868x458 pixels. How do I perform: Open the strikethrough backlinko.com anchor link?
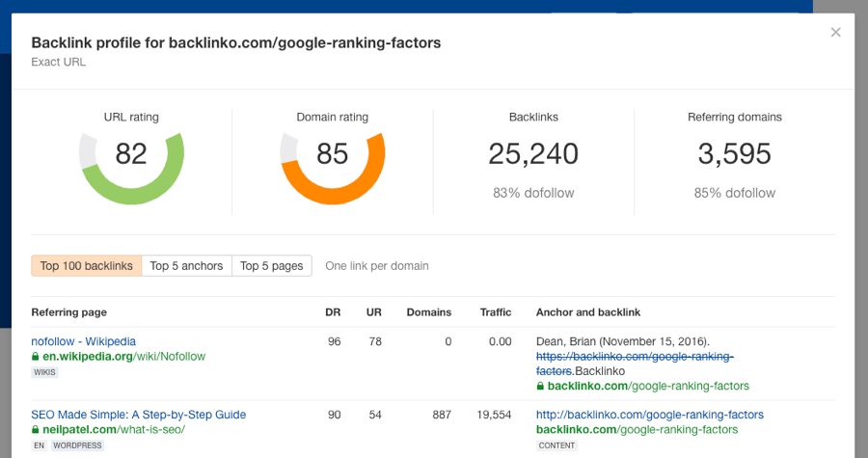(635, 357)
